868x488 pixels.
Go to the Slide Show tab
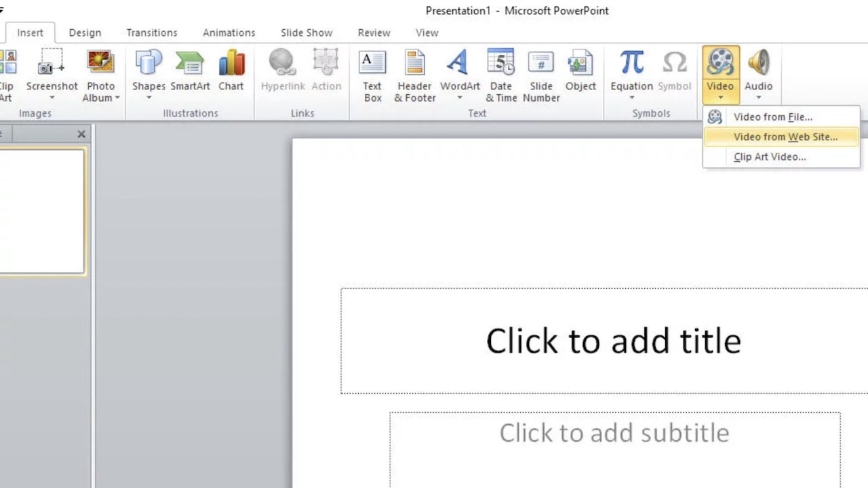pos(307,33)
